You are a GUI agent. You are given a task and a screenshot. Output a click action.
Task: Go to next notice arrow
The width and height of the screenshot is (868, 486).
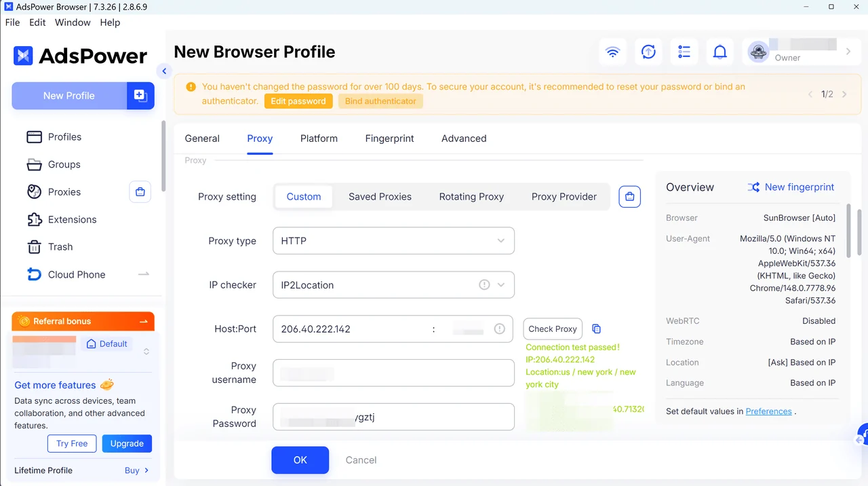[x=844, y=94]
